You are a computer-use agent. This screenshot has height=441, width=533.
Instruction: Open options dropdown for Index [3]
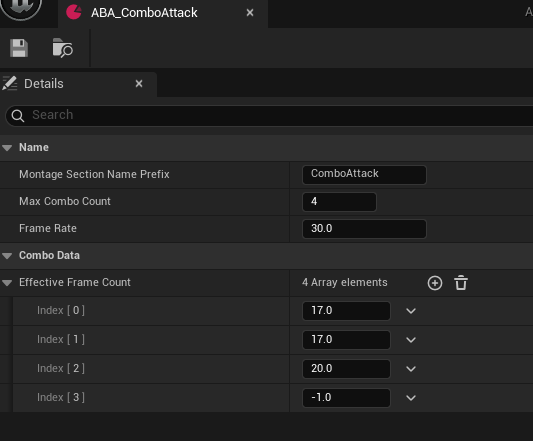(x=411, y=397)
